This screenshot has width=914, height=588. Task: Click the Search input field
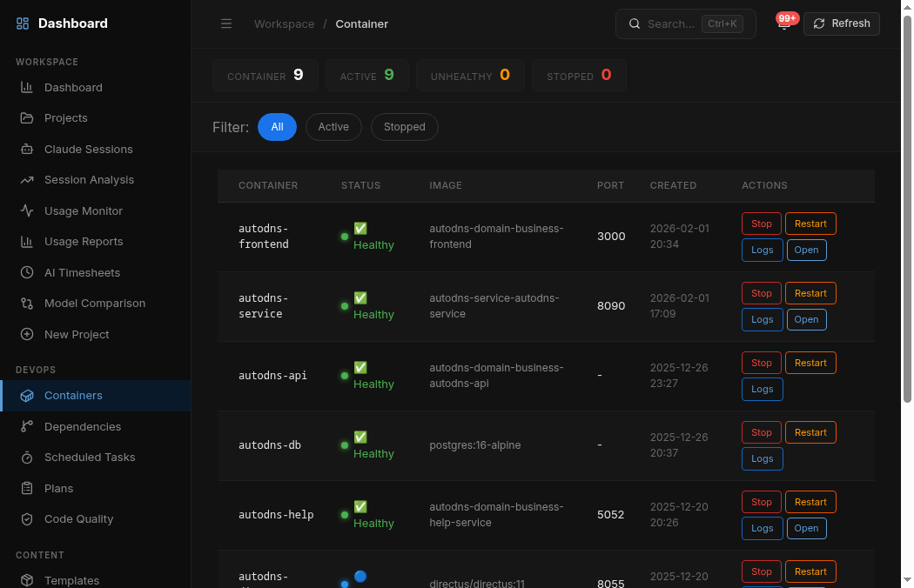670,23
